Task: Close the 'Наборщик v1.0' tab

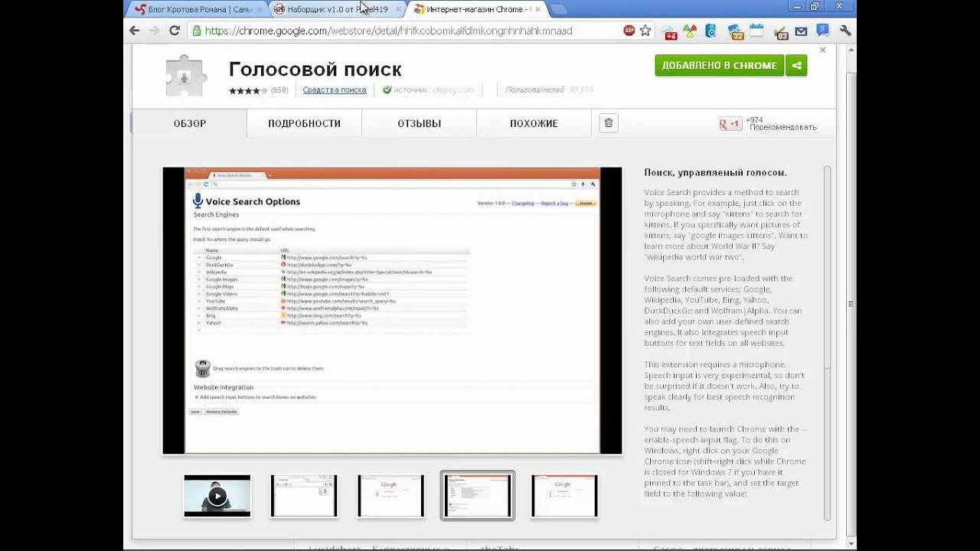Action: tap(398, 9)
